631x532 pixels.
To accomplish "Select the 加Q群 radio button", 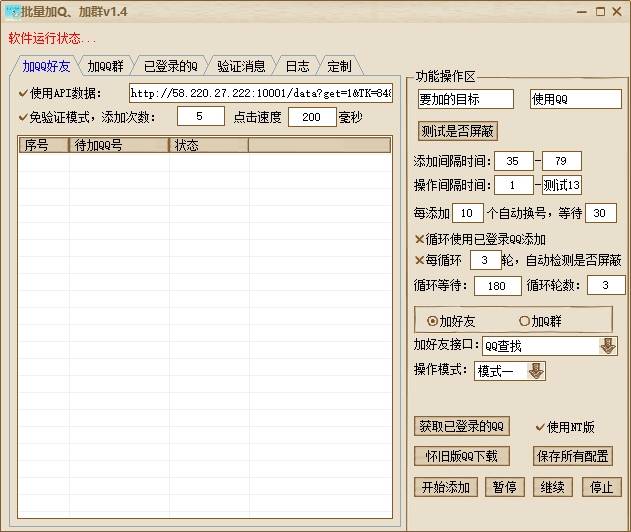I will click(524, 321).
